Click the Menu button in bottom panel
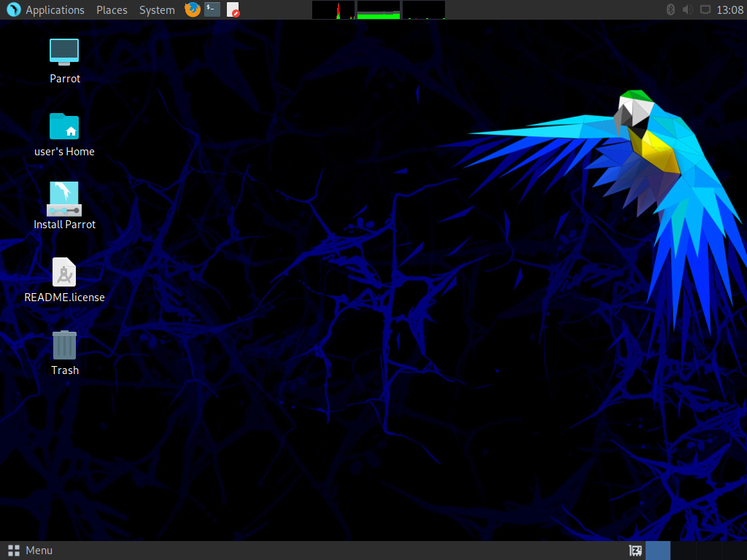747x560 pixels. pyautogui.click(x=30, y=551)
